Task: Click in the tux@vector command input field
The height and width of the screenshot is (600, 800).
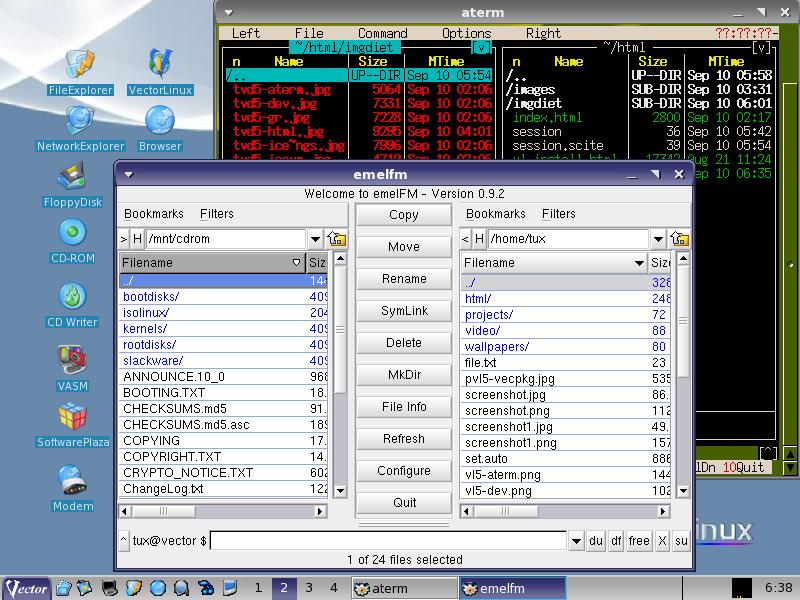Action: tap(388, 541)
